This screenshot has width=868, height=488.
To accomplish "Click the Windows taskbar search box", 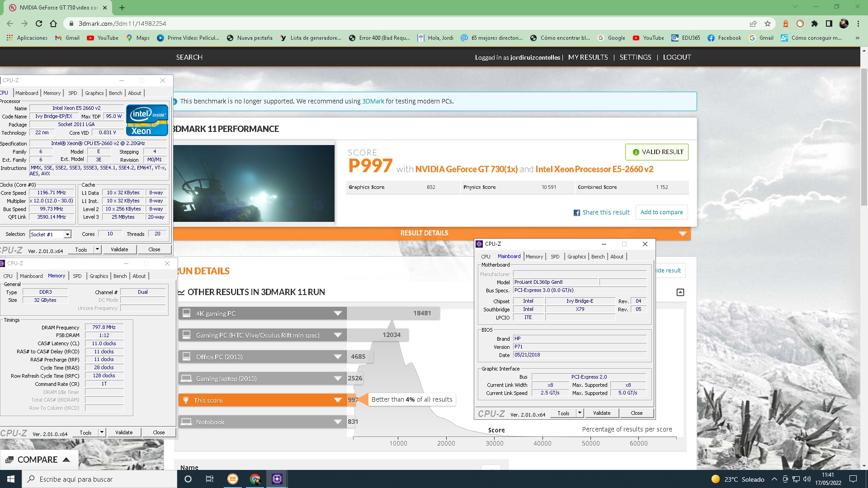I will (x=99, y=479).
